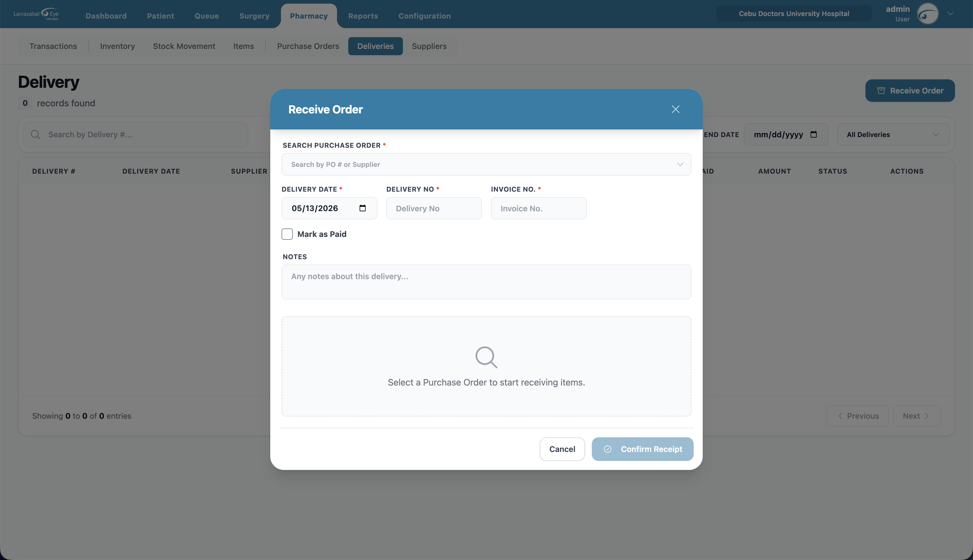
Task: Open the End Date calendar picker icon
Action: 813,134
